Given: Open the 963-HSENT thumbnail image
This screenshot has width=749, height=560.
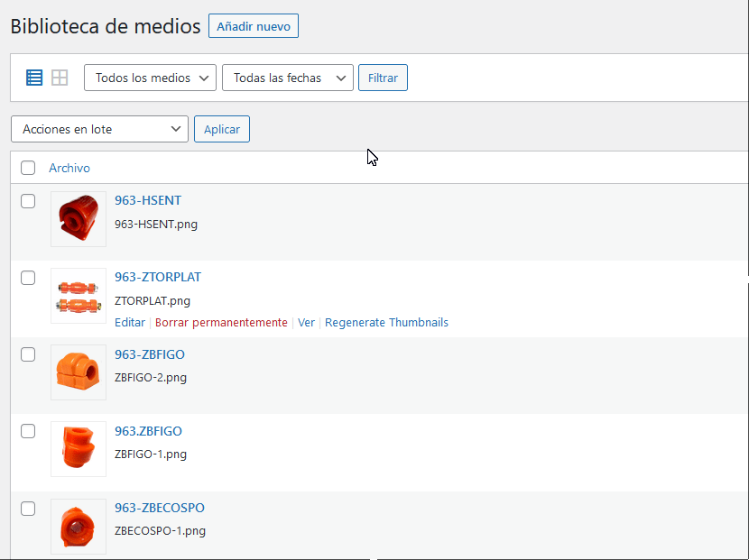Looking at the screenshot, I should tap(79, 219).
